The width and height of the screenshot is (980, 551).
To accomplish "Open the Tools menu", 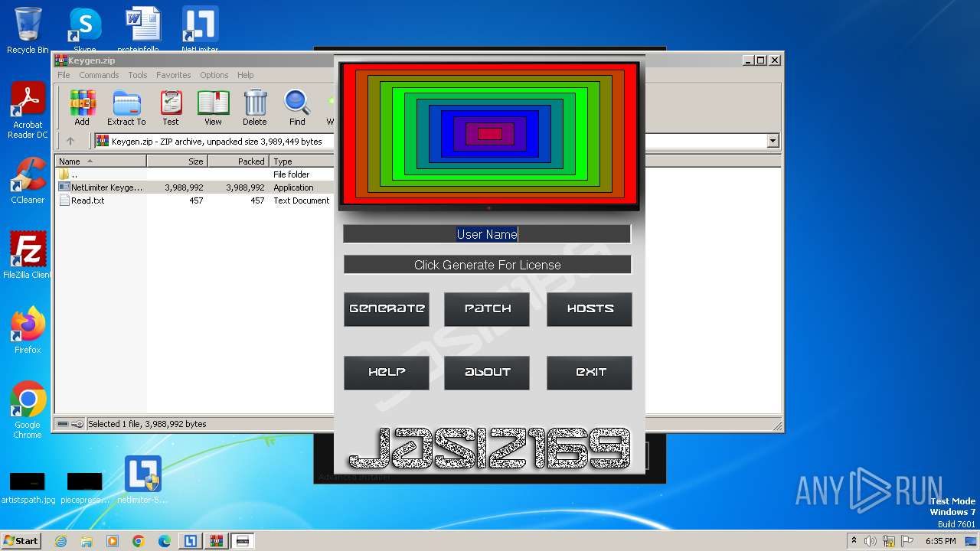I will tap(138, 75).
